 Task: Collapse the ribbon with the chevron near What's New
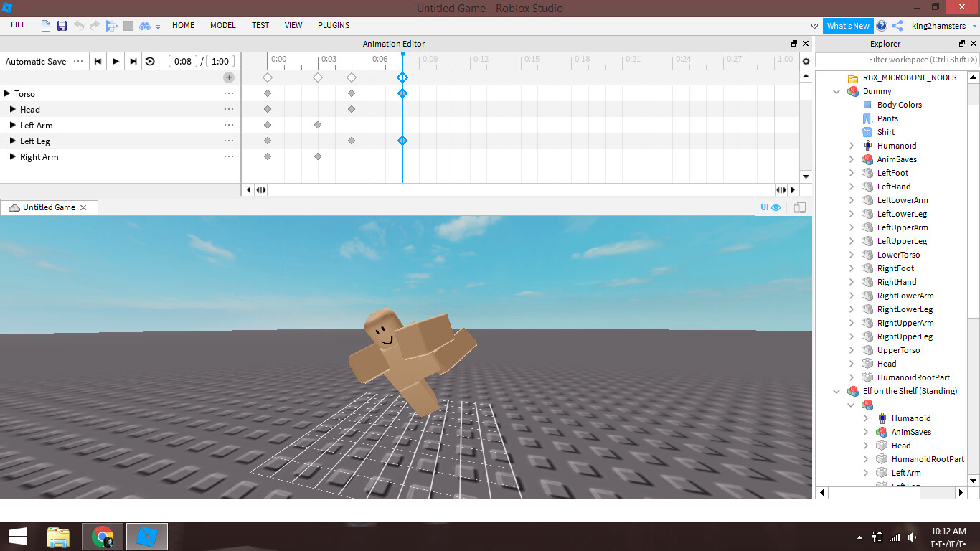[814, 26]
